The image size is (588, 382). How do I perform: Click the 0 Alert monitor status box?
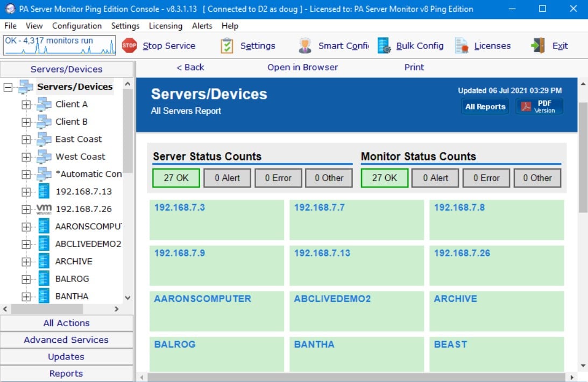coord(435,178)
